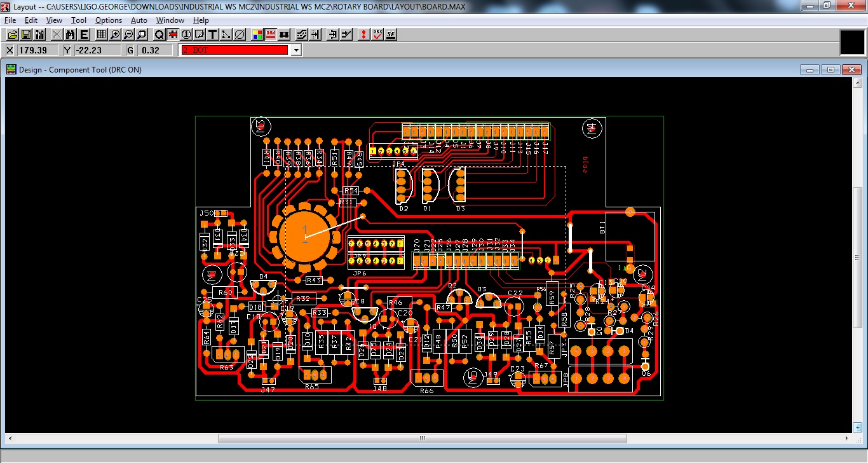Viewport: 868px width, 463px height.
Task: Activate the Query (Q) tool
Action: point(159,34)
